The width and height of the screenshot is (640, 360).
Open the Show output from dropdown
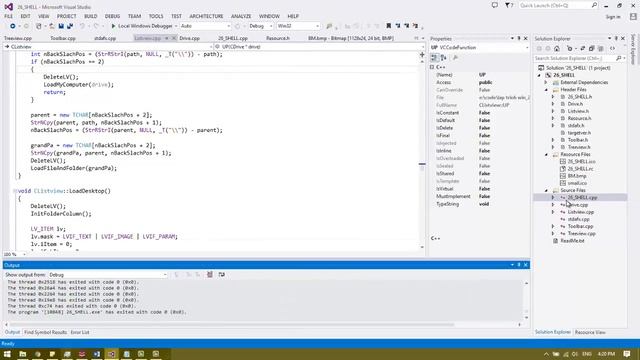coord(108,275)
